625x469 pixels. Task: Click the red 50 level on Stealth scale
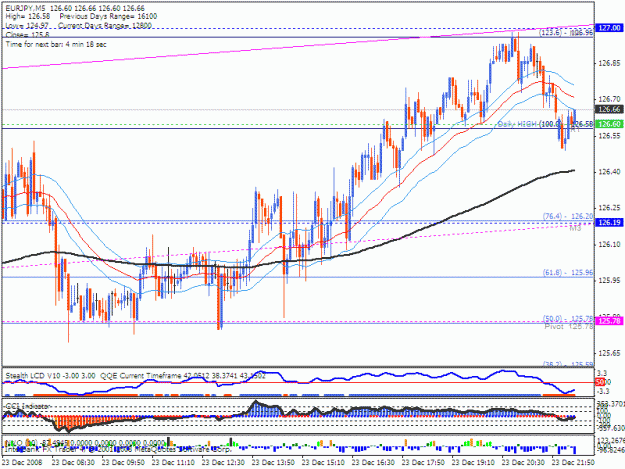pyautogui.click(x=600, y=382)
